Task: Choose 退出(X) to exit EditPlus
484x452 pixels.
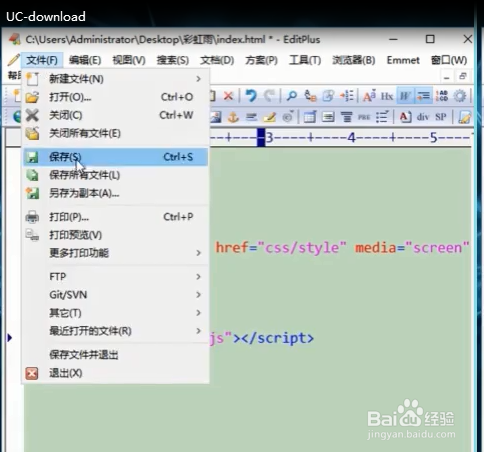Action: click(x=116, y=373)
